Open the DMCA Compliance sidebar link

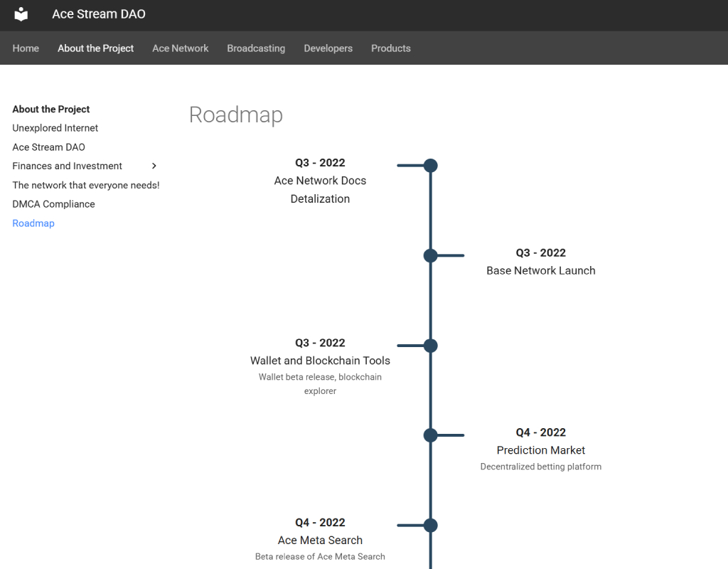pos(53,204)
